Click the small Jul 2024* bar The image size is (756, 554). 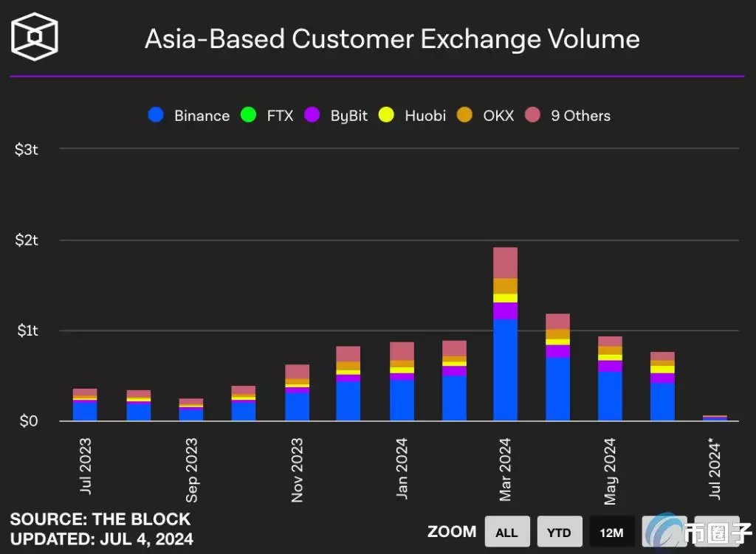click(716, 418)
